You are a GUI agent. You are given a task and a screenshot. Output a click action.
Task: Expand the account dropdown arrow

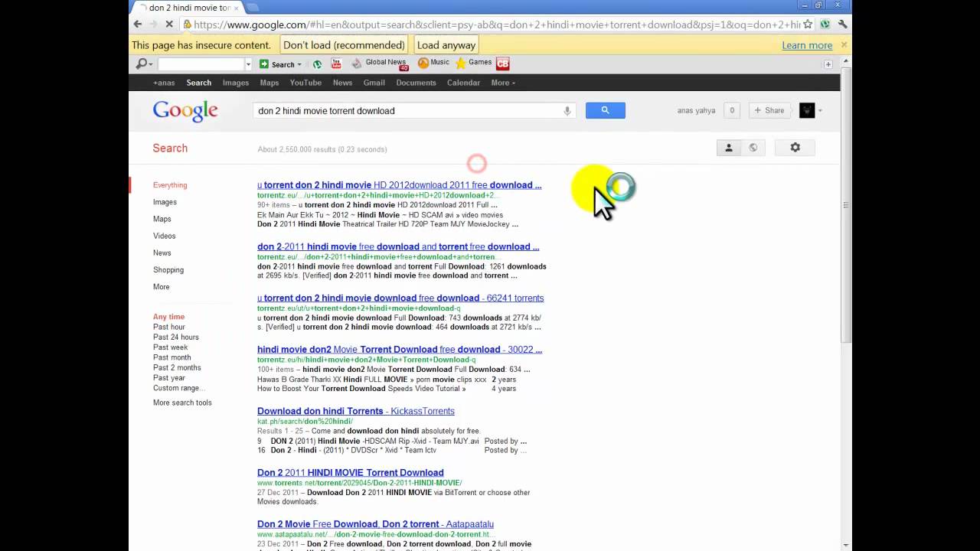pyautogui.click(x=820, y=111)
